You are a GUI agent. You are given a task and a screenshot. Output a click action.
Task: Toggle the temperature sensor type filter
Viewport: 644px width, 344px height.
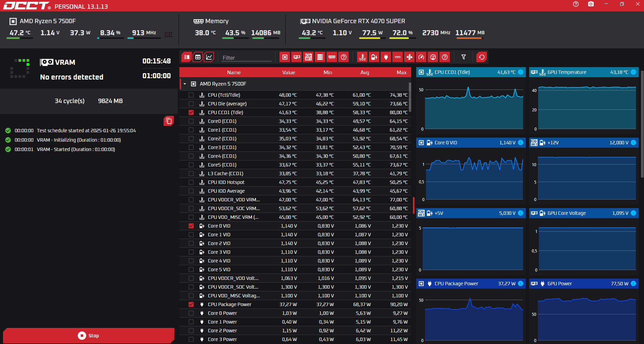tap(362, 57)
